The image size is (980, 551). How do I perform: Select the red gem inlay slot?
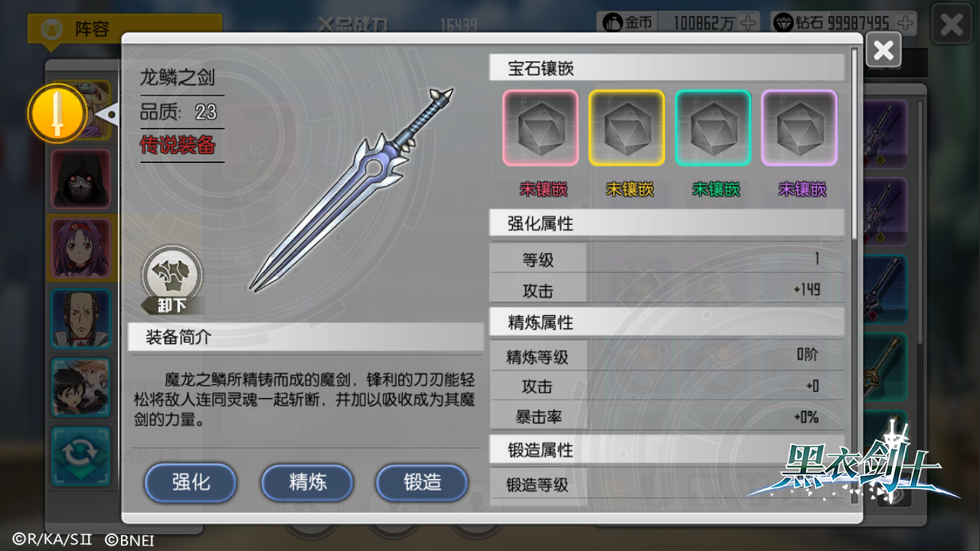541,128
